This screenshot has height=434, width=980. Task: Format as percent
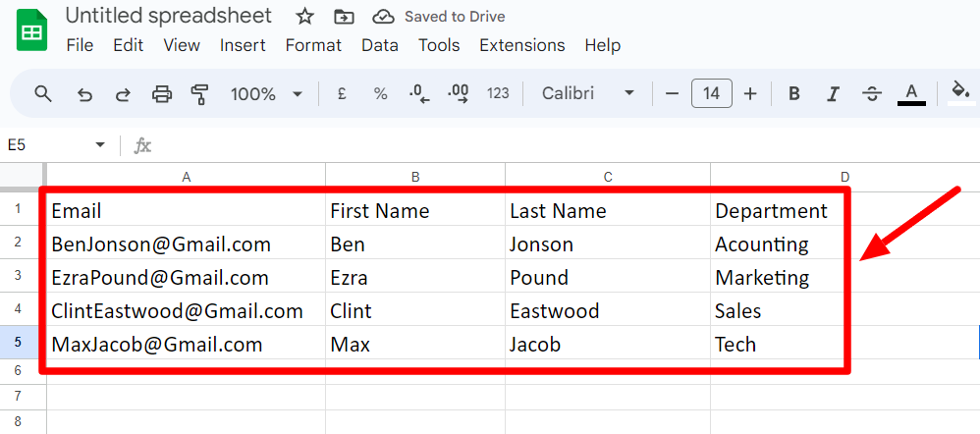coord(380,94)
